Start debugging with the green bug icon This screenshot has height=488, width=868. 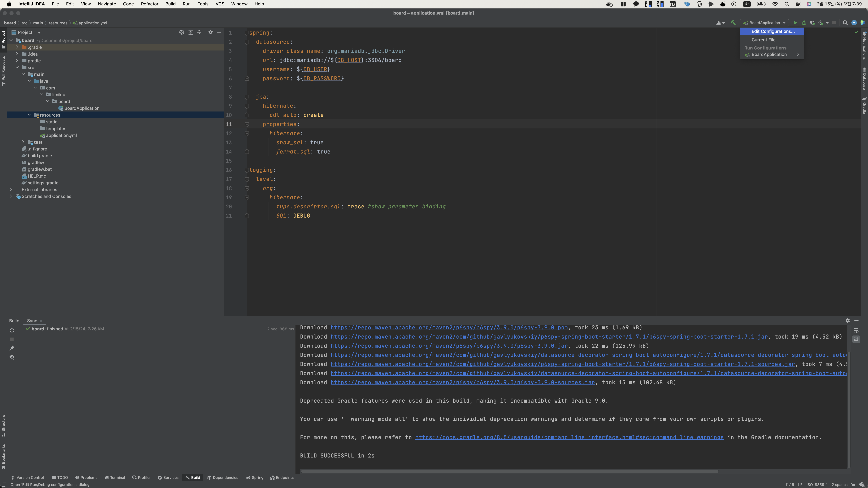(804, 23)
